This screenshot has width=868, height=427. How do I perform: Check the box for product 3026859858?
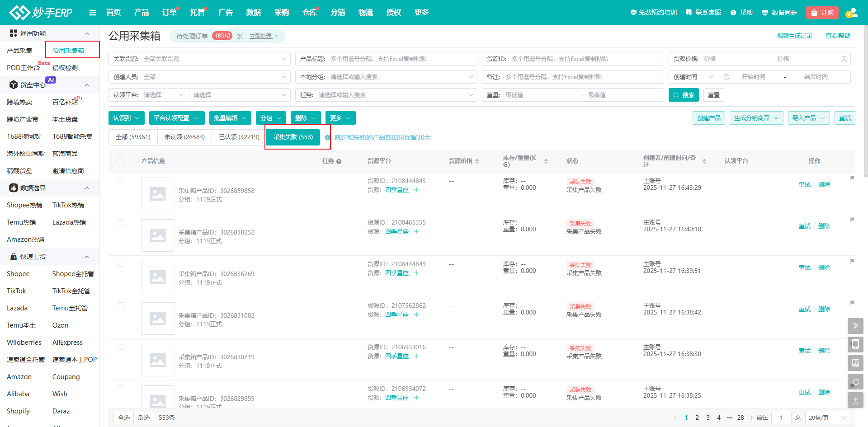click(x=120, y=181)
